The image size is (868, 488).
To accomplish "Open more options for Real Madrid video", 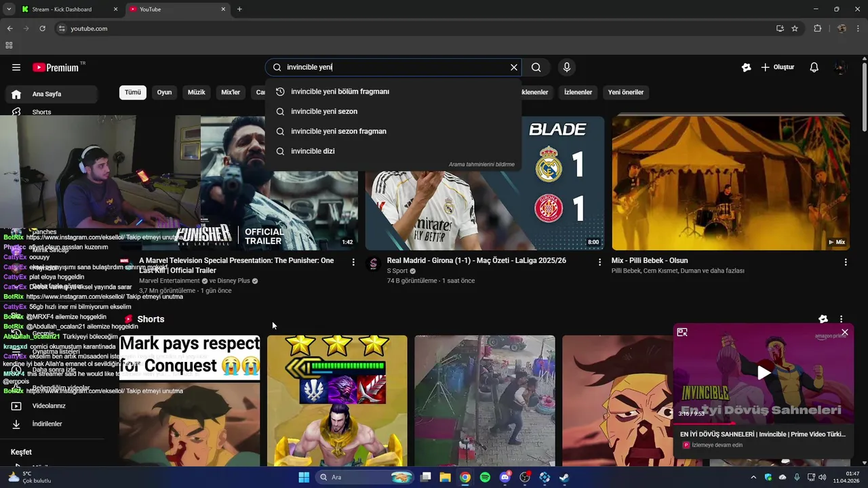I will (599, 262).
